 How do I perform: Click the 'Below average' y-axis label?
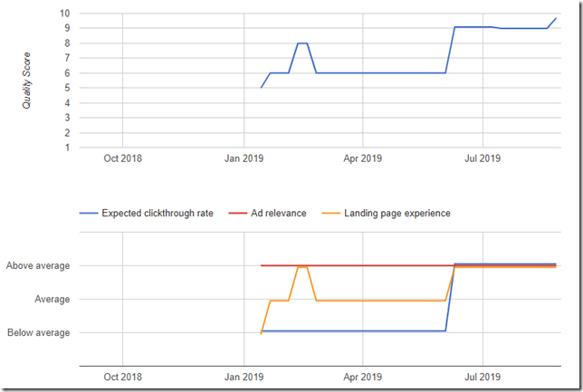(x=38, y=333)
